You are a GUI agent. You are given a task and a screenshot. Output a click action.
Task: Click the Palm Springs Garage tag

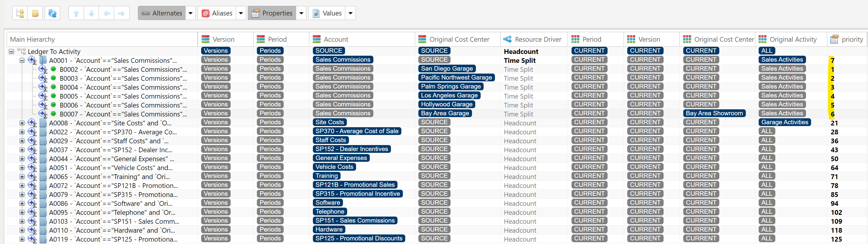(x=451, y=86)
